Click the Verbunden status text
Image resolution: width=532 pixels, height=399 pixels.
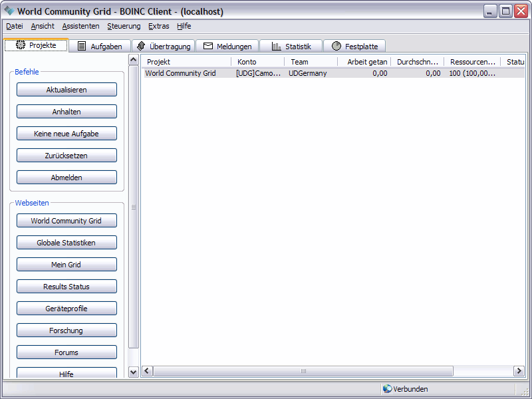click(x=410, y=389)
